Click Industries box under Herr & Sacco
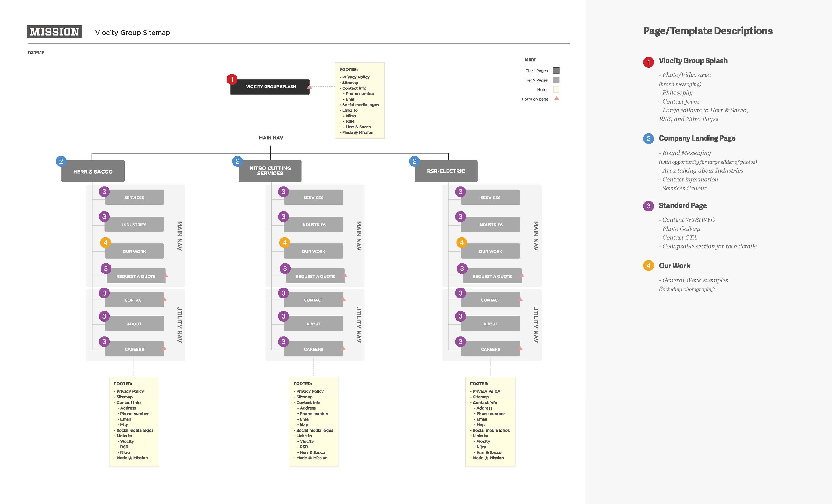Screen dimensions: 832x504 pos(134,224)
